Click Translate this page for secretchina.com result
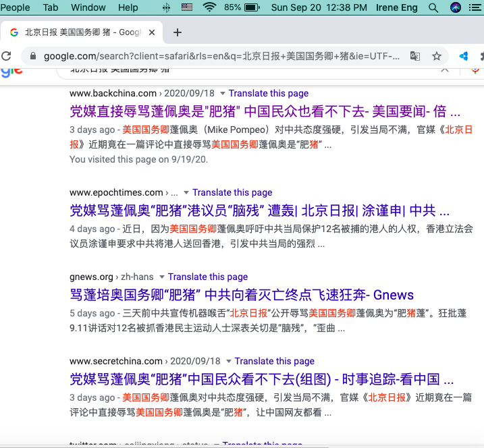Screen dimensions: 484x448 274,361
